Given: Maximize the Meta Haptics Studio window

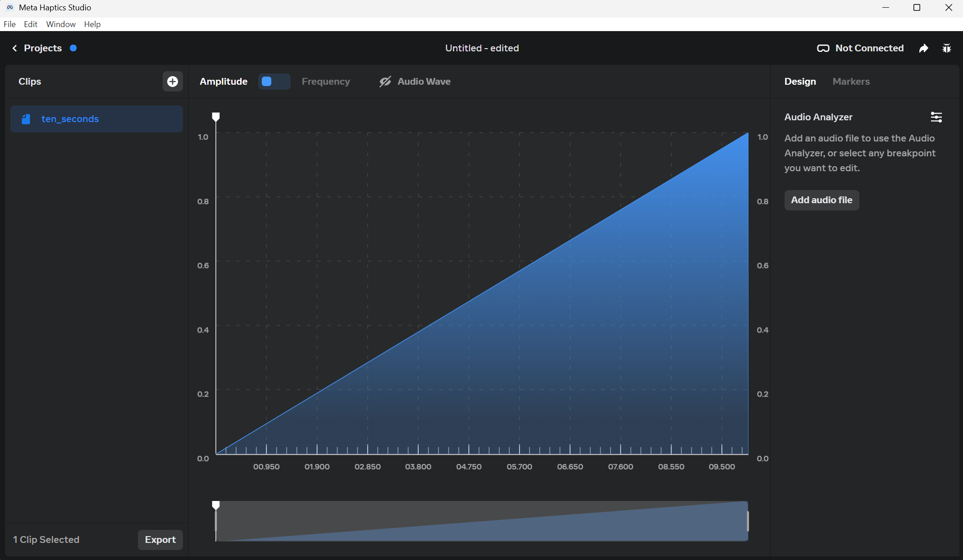Looking at the screenshot, I should click(917, 8).
